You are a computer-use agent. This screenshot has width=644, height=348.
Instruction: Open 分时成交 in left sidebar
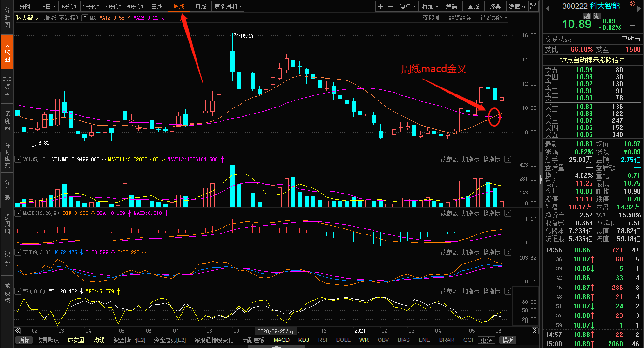(x=7, y=155)
